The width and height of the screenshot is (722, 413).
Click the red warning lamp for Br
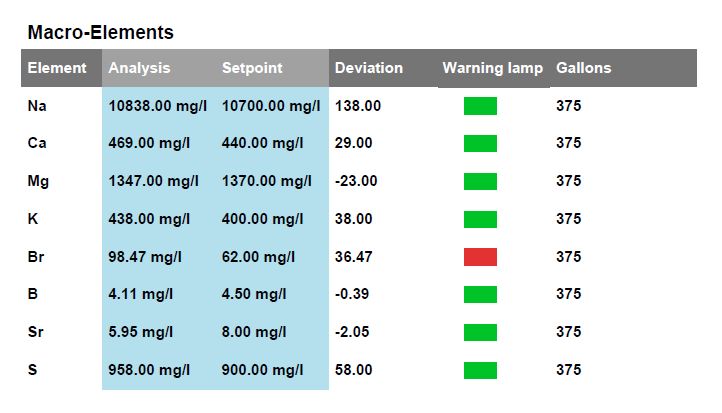(480, 257)
